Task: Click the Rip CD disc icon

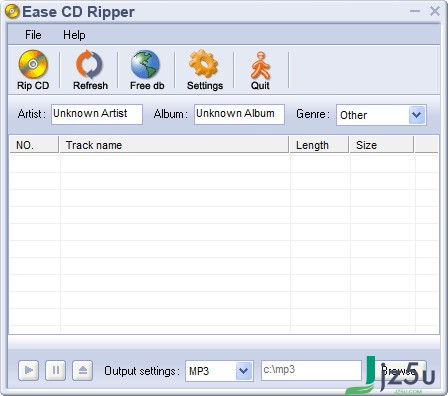Action: point(33,64)
